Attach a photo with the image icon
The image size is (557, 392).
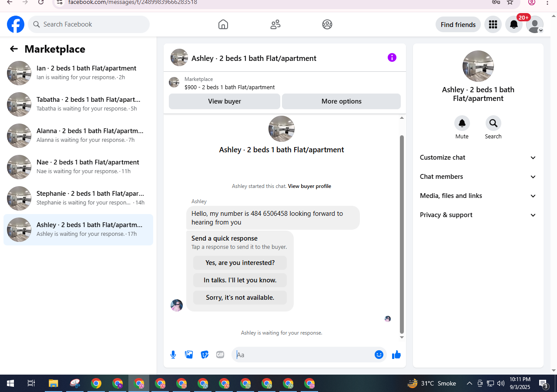click(x=189, y=355)
